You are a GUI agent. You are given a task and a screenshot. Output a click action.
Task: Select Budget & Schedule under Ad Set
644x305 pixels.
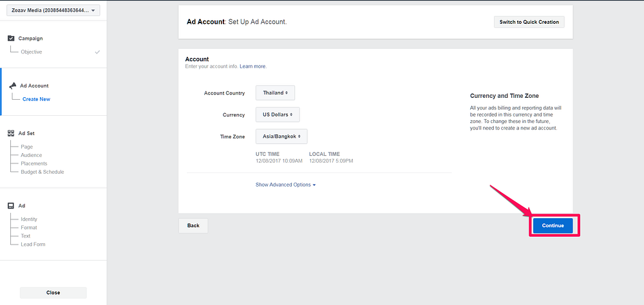[x=43, y=172]
